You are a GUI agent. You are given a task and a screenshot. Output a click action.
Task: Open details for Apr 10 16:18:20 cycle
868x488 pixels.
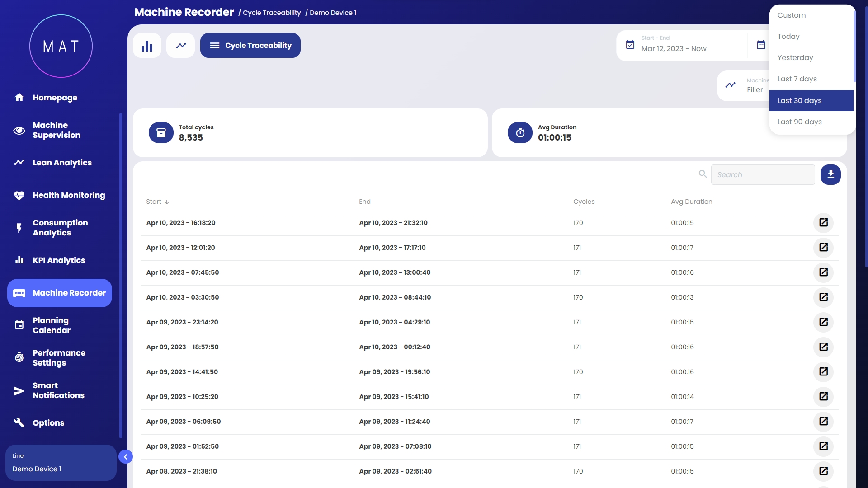(x=823, y=223)
